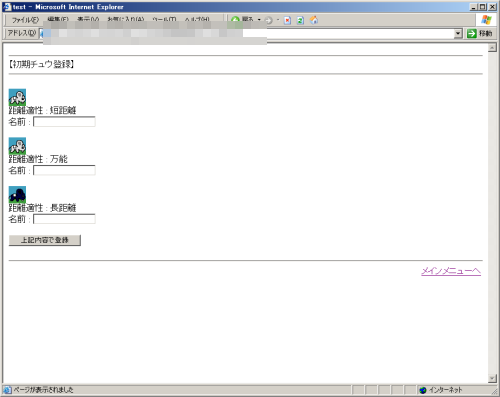The width and height of the screenshot is (500, 397).
Task: Click the Back navigation button
Action: [242, 20]
